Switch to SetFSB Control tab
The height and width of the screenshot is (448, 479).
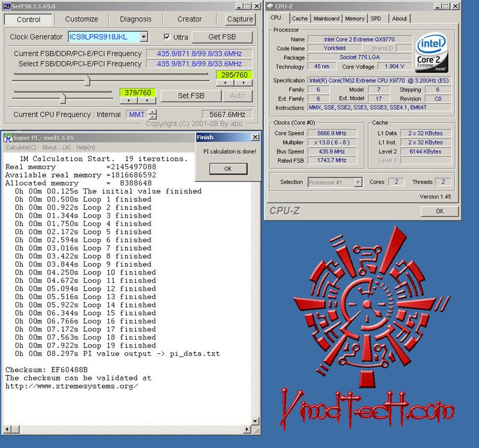[x=28, y=20]
